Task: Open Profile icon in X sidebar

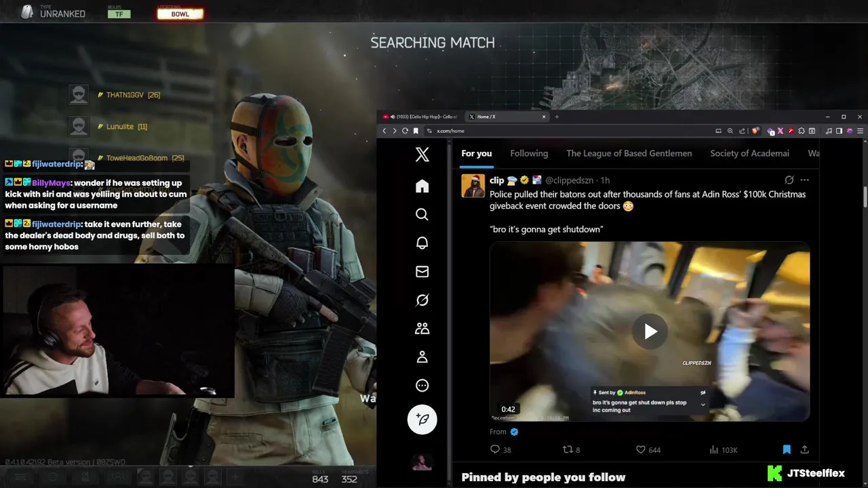Action: (422, 357)
